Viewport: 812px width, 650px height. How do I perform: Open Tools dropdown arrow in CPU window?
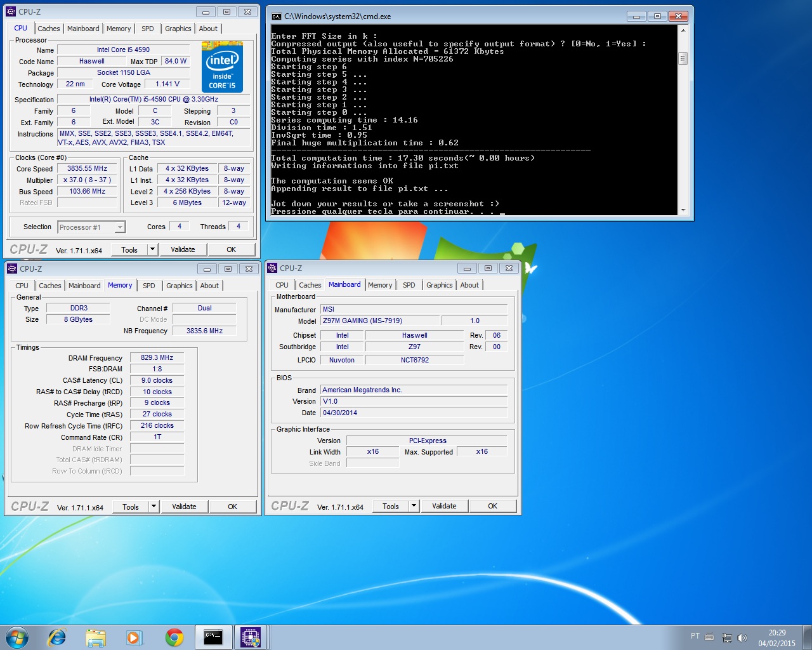[x=152, y=249]
